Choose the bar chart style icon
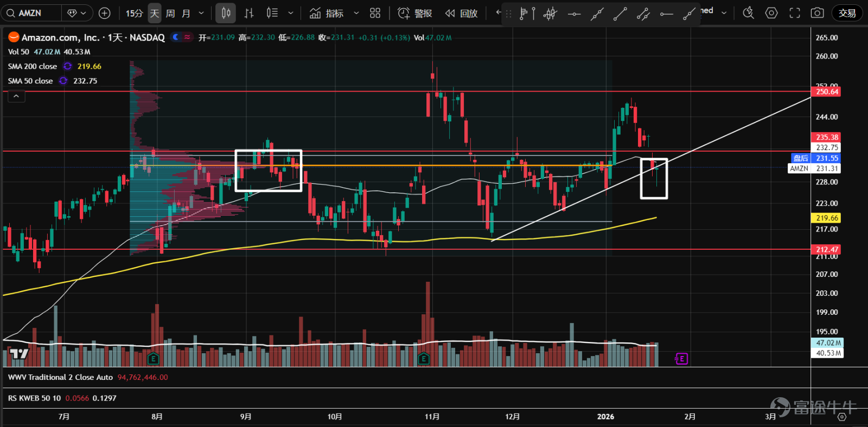Screen dimensions: 868x427 249,13
